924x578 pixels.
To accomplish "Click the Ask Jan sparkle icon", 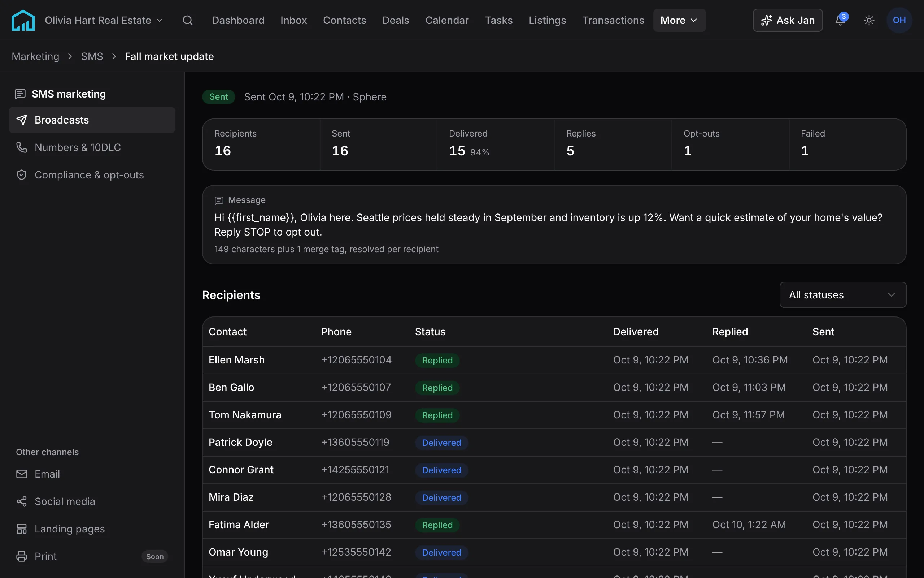I will point(766,20).
